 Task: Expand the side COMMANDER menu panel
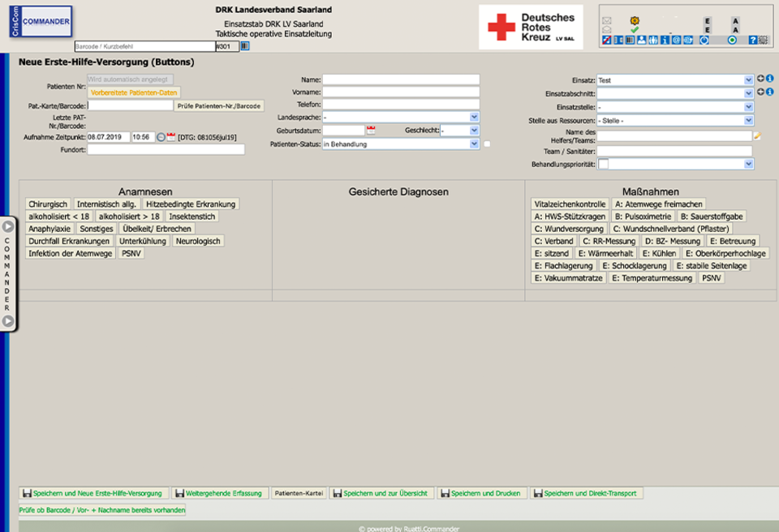7,227
